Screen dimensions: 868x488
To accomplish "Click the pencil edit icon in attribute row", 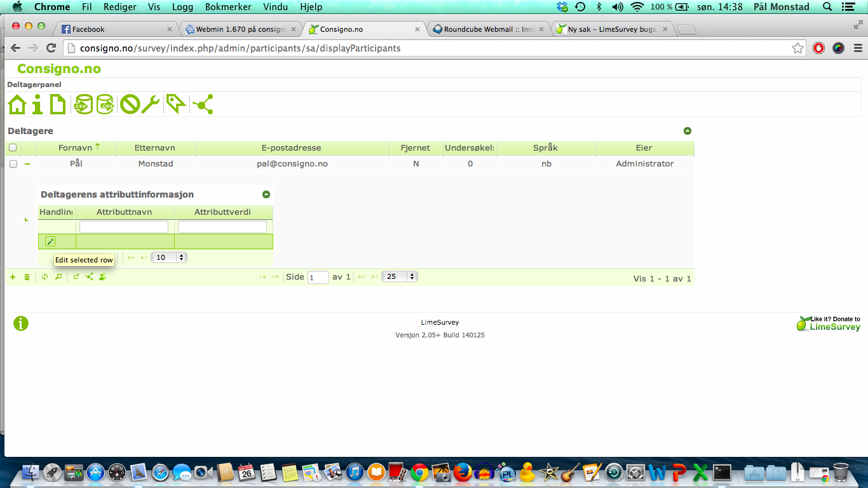I will coord(50,241).
